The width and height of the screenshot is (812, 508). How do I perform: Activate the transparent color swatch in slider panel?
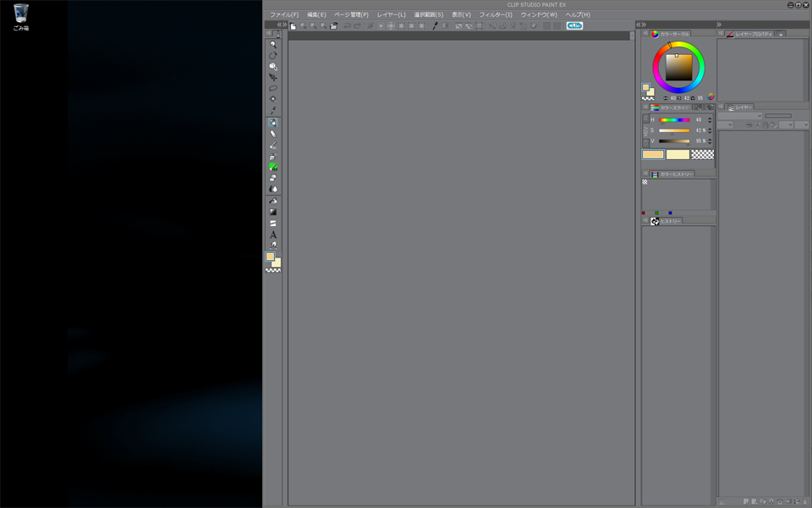702,155
